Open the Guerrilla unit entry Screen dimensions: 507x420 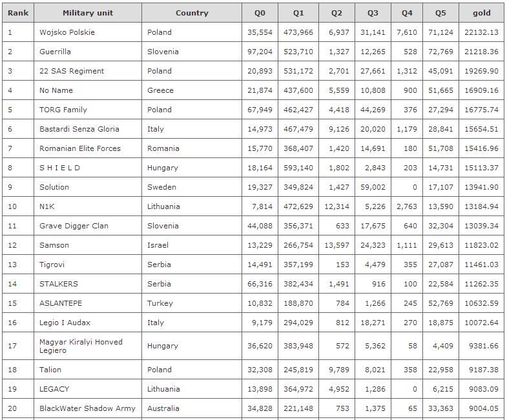(55, 52)
